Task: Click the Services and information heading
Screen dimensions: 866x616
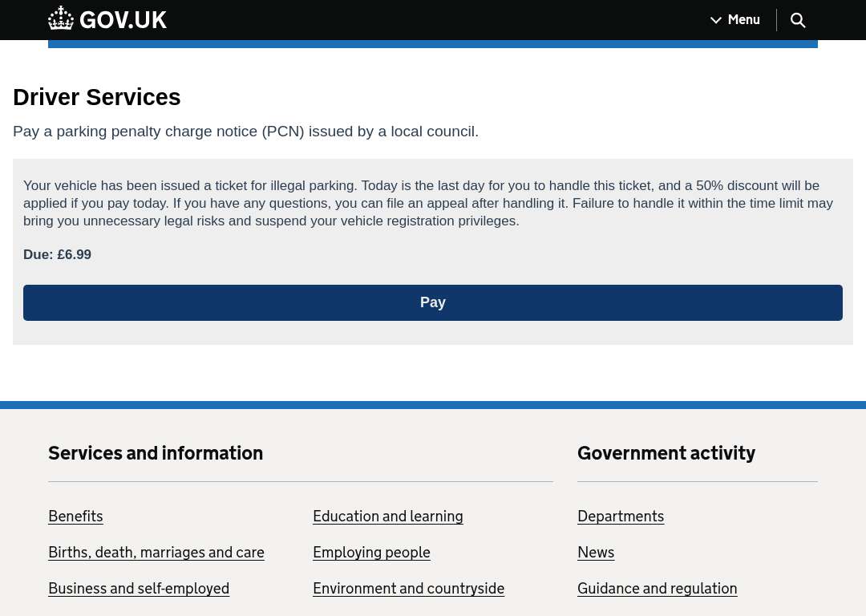Action: (156, 453)
